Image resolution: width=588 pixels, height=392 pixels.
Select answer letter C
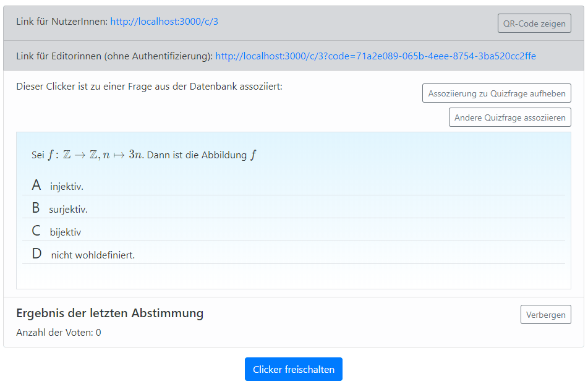36,231
